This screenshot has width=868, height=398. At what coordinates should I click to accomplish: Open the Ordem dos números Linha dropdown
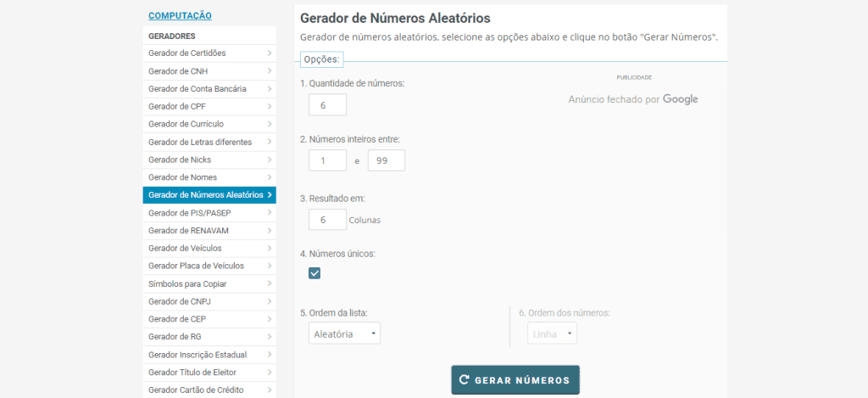coord(552,334)
